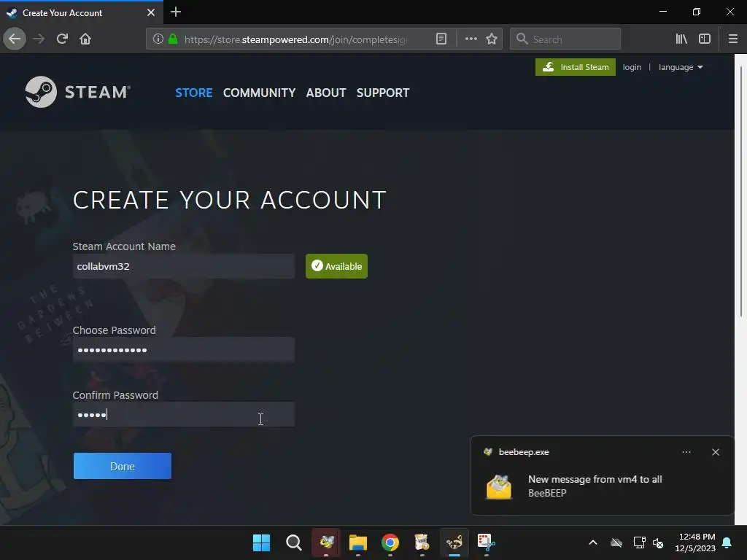Focus the Steam Account Name field
The image size is (747, 560).
coord(183,266)
